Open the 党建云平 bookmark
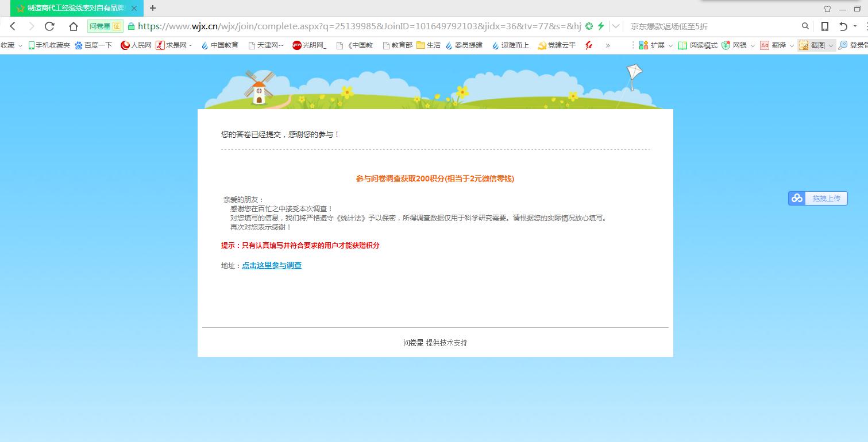868x442 pixels. [557, 45]
